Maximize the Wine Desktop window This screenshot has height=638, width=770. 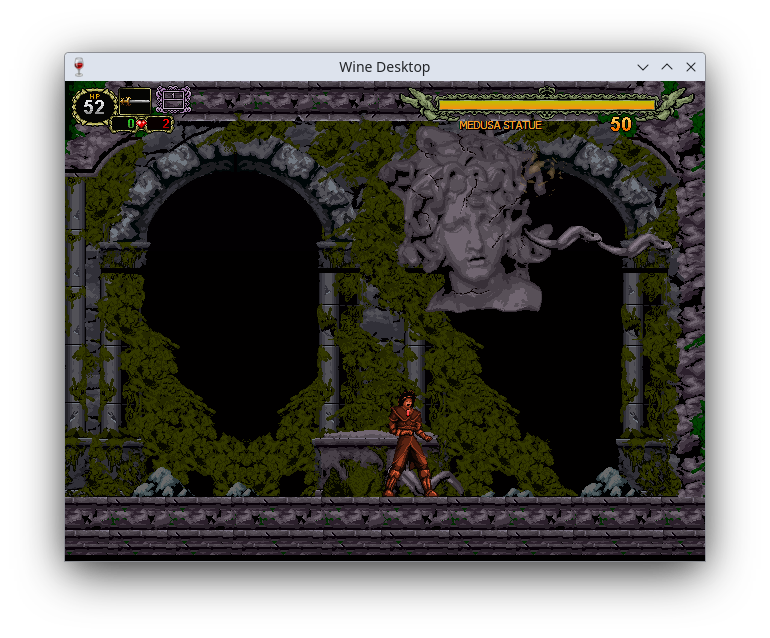click(x=667, y=67)
